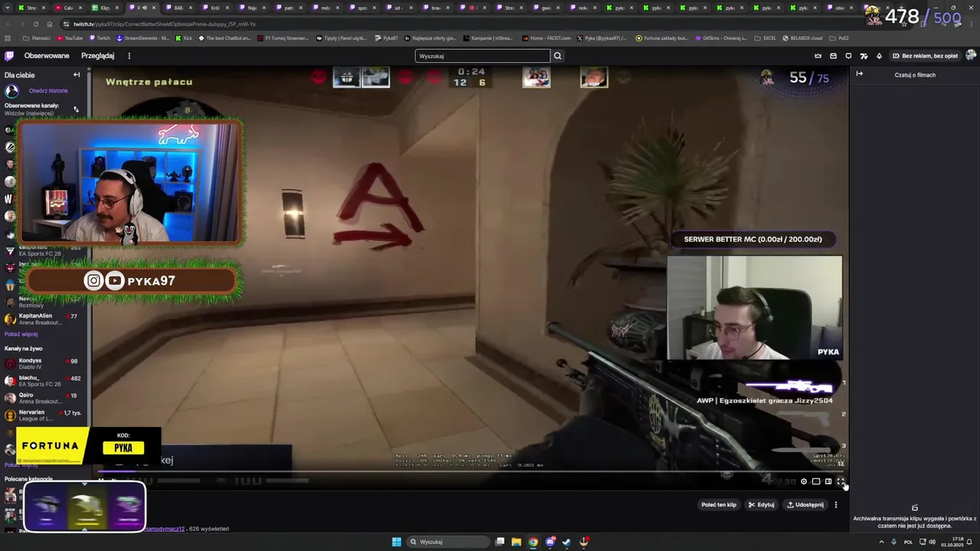Image resolution: width=980 pixels, height=551 pixels.
Task: Open the Turbo 7TV-style icon in header
Action: (864, 56)
